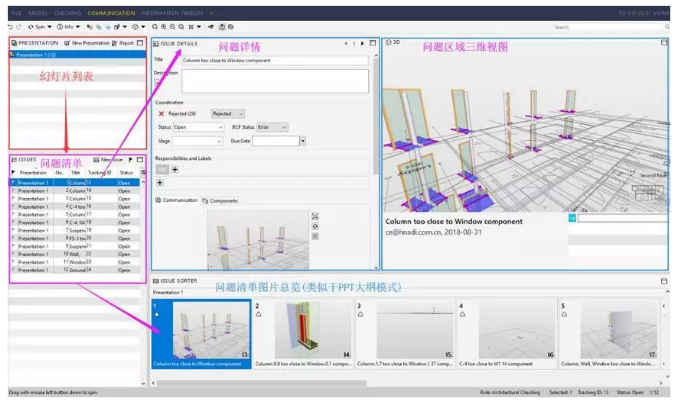Maximize the 3D view panel

pos(664,42)
